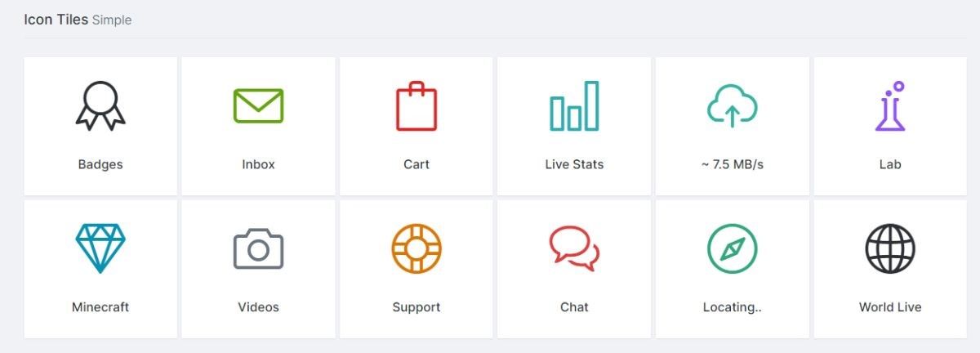Click the Icon Tiles heading text

56,19
